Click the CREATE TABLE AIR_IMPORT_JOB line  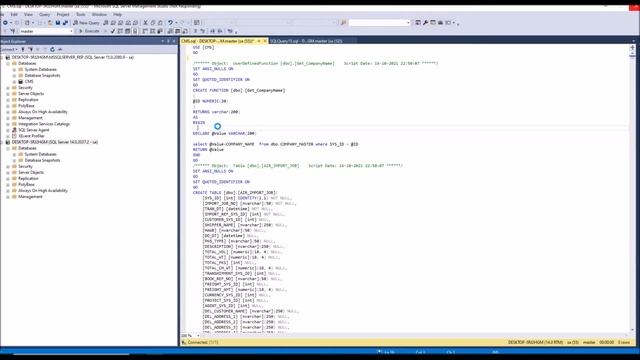click(x=235, y=193)
